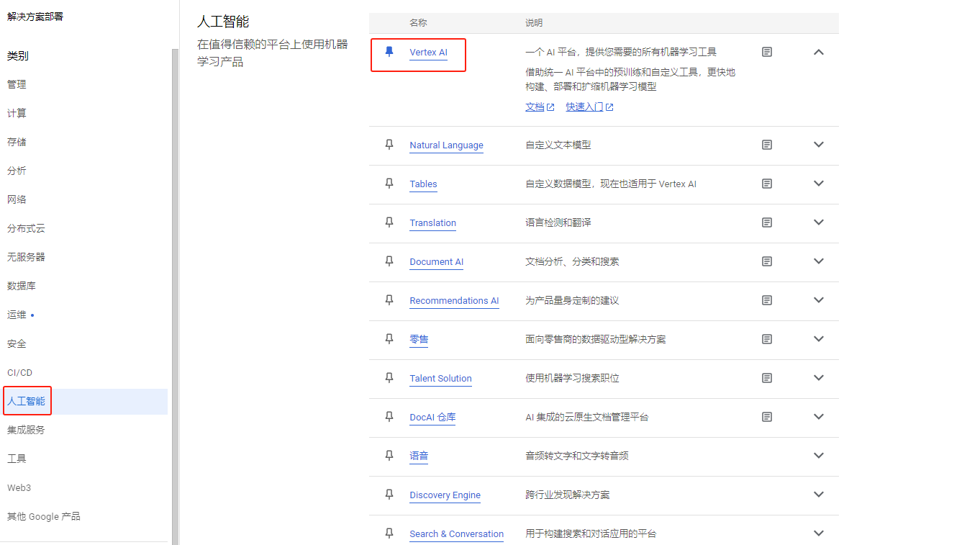
Task: Open the docs icon for Document AI
Action: pyautogui.click(x=767, y=261)
